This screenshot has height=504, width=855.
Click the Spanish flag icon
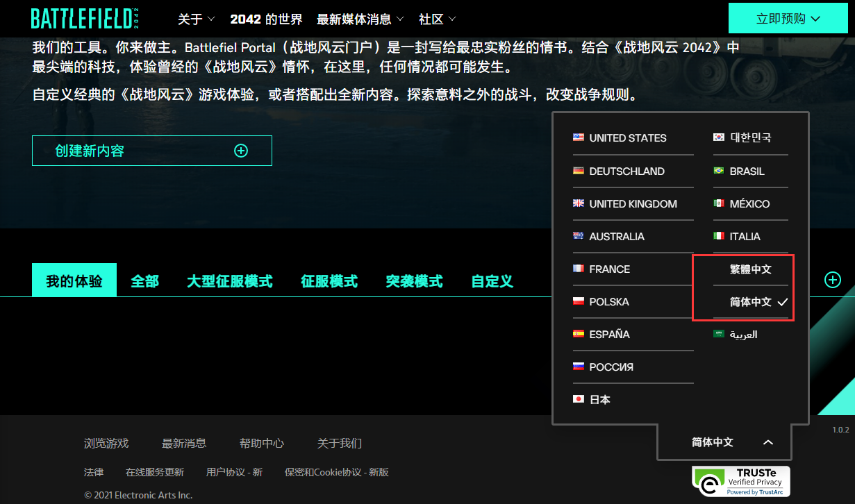[579, 334]
